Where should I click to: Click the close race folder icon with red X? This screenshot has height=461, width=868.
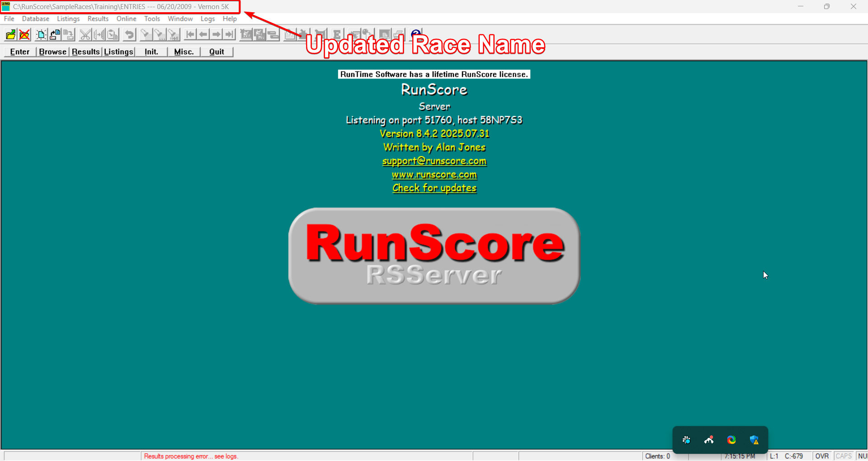(24, 35)
